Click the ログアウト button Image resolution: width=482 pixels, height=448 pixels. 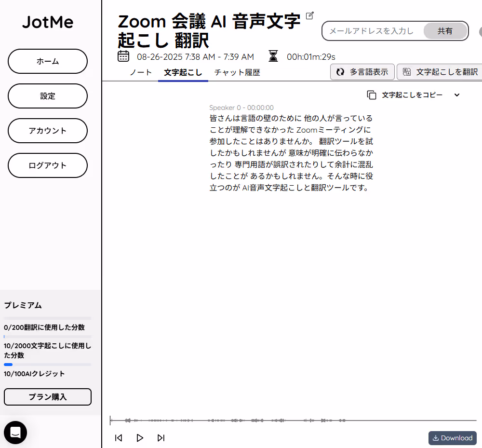pyautogui.click(x=48, y=165)
